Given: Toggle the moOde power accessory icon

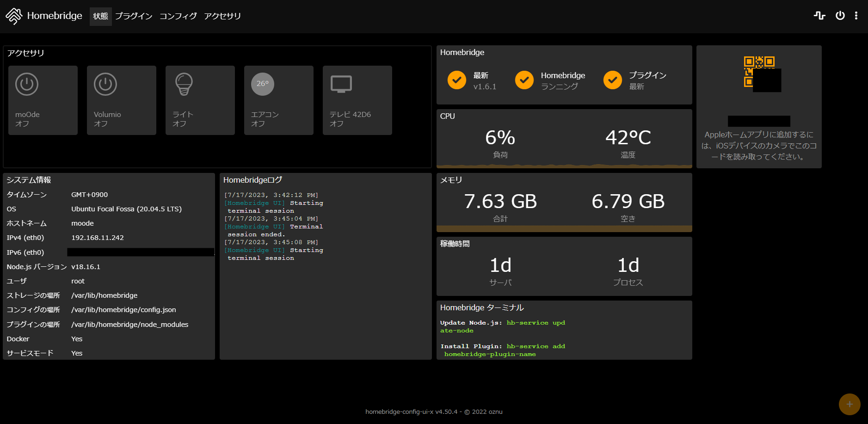Looking at the screenshot, I should click(x=27, y=84).
